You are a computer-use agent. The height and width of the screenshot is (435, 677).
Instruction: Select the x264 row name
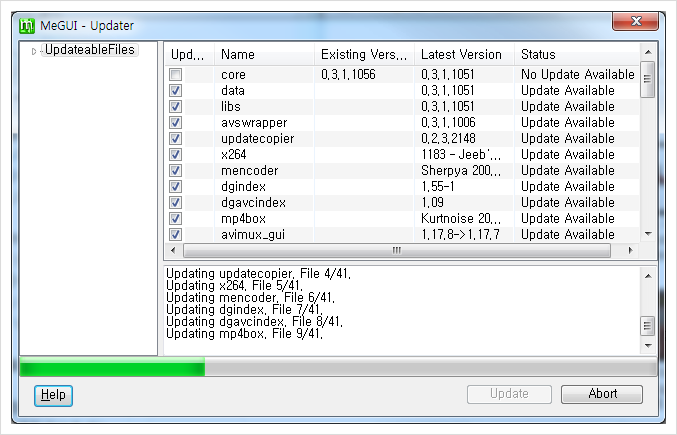pyautogui.click(x=234, y=154)
